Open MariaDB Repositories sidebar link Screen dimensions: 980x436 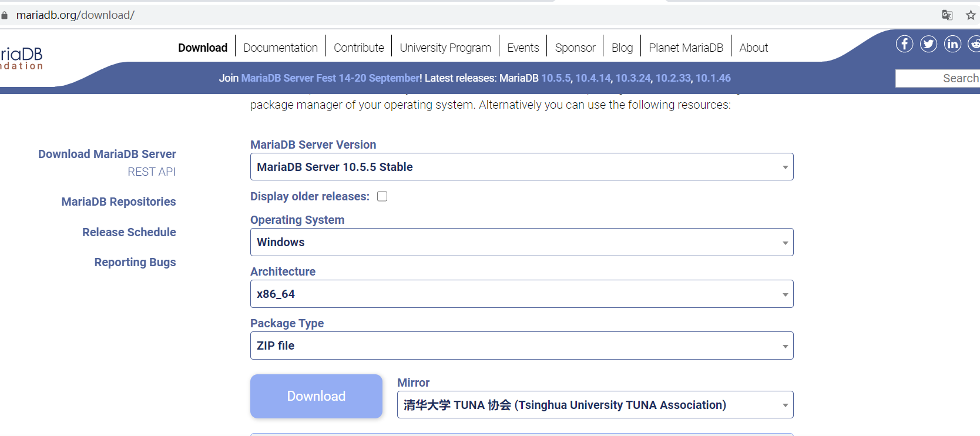coord(119,202)
